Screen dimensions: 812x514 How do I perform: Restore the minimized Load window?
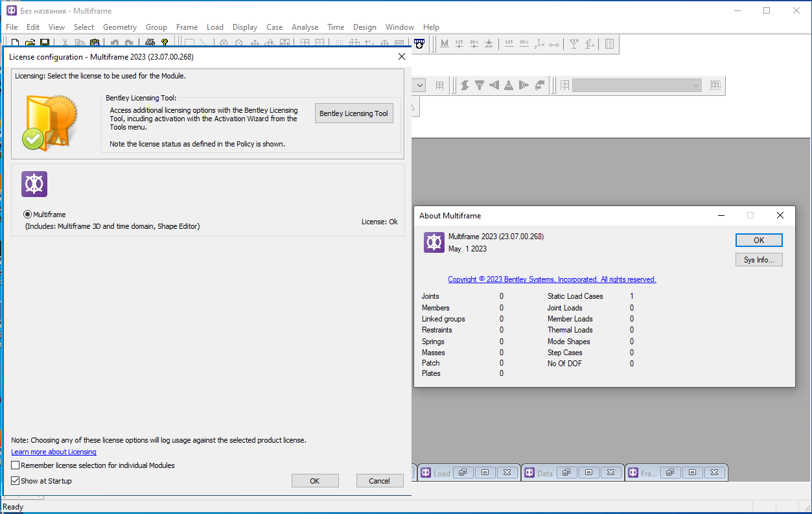(x=463, y=473)
